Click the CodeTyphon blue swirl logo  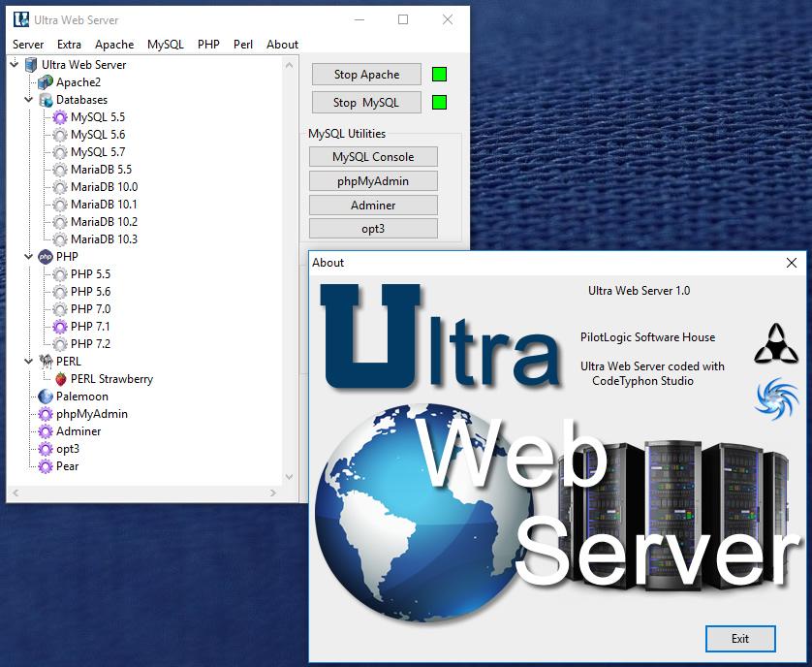pos(776,398)
